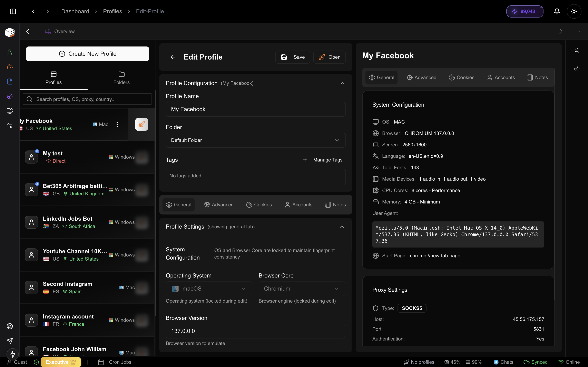Collapse the Profile Settings section
This screenshot has height=367, width=588.
point(342,227)
